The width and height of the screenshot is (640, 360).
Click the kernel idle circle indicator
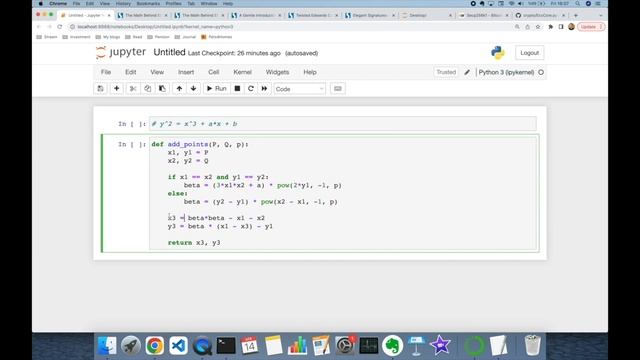point(541,72)
